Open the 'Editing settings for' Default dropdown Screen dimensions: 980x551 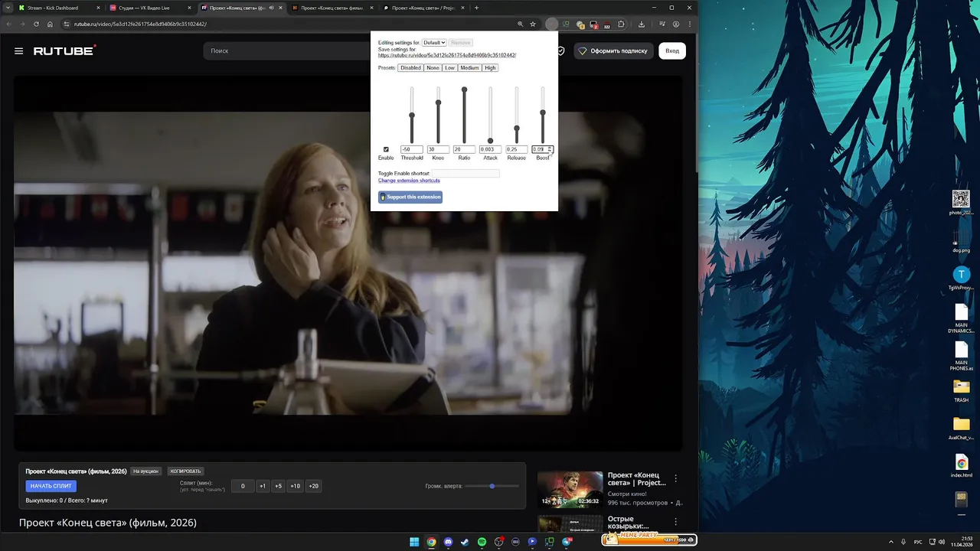tap(434, 43)
